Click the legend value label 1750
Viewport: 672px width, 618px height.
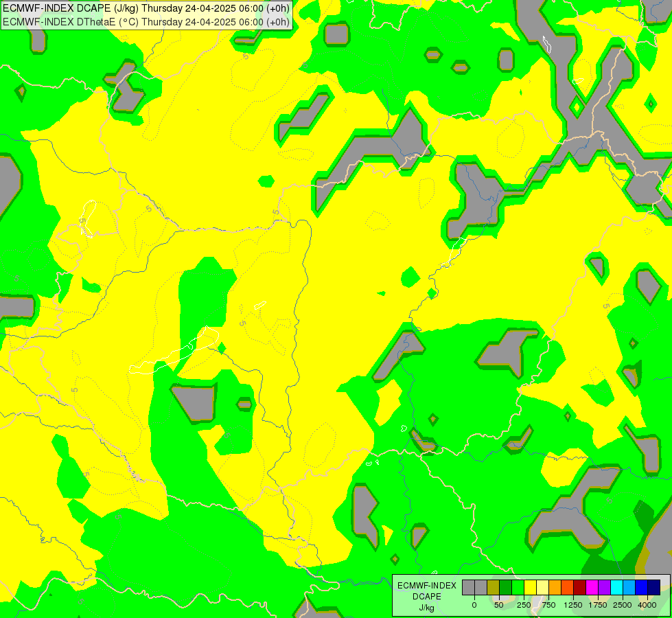click(598, 605)
